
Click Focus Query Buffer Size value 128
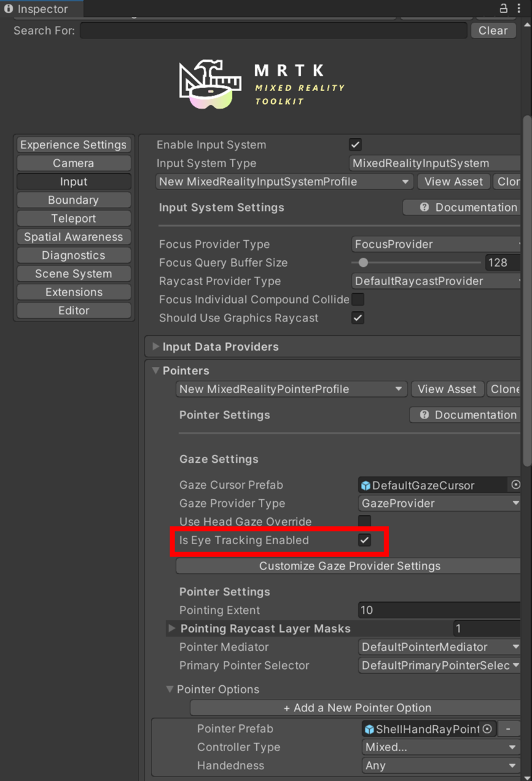point(503,263)
